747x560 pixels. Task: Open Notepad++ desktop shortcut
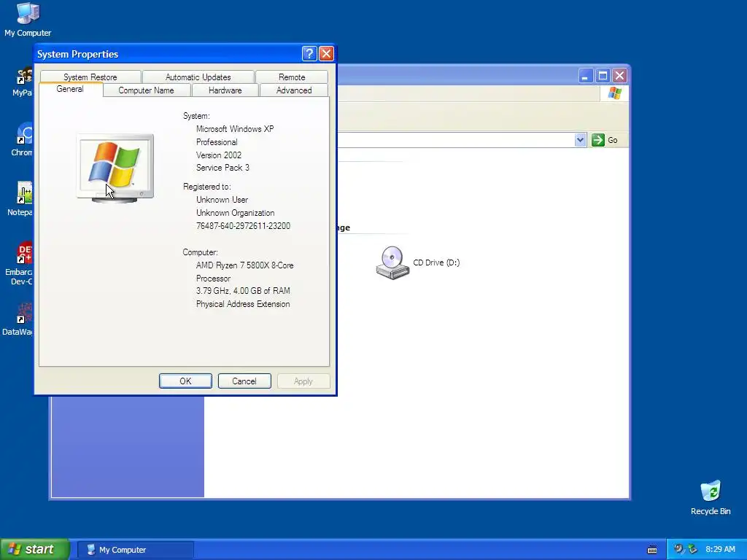tap(21, 199)
